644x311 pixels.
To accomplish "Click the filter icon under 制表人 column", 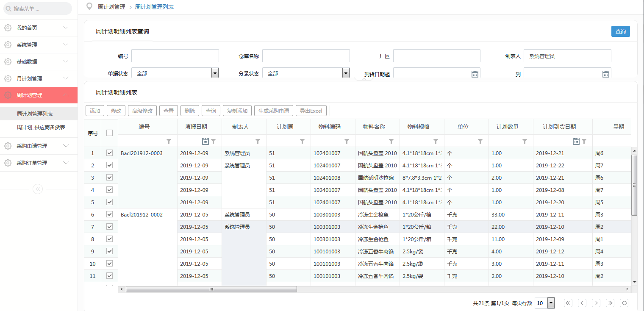I will point(258,141).
